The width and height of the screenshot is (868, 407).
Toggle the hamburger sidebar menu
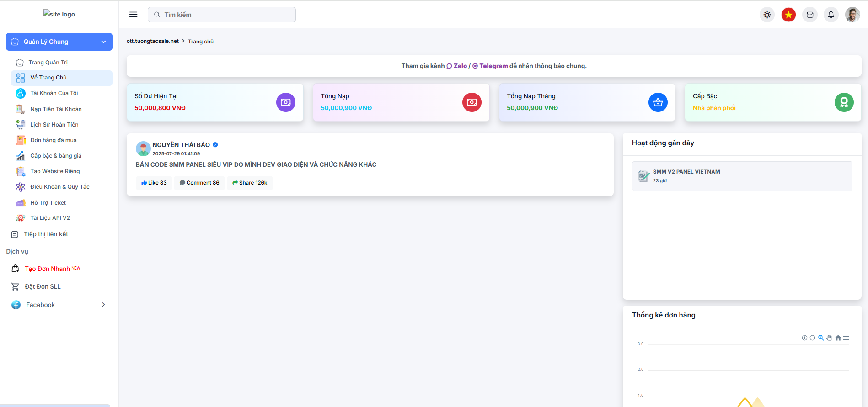(133, 15)
